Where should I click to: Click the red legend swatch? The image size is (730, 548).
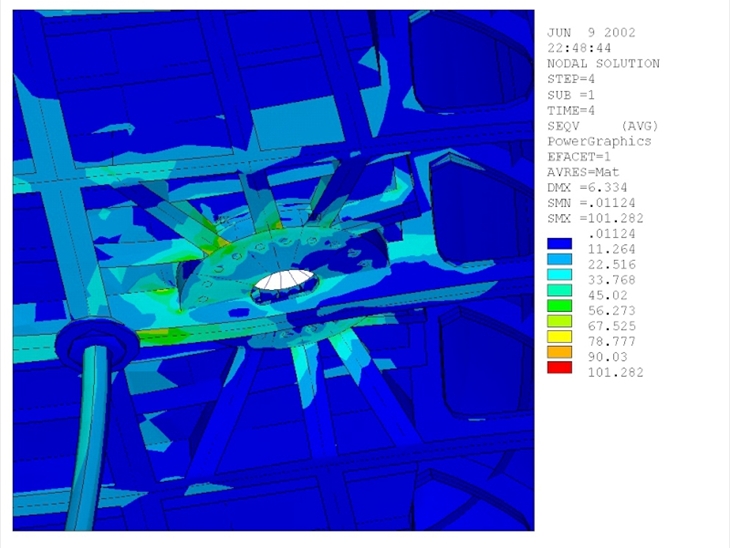point(559,367)
